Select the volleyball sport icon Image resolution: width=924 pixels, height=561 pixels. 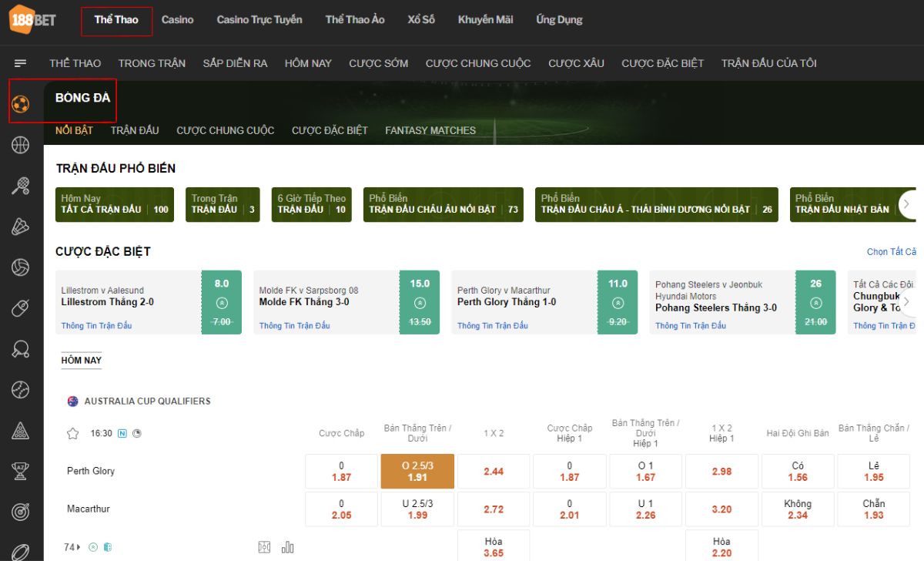pyautogui.click(x=19, y=267)
